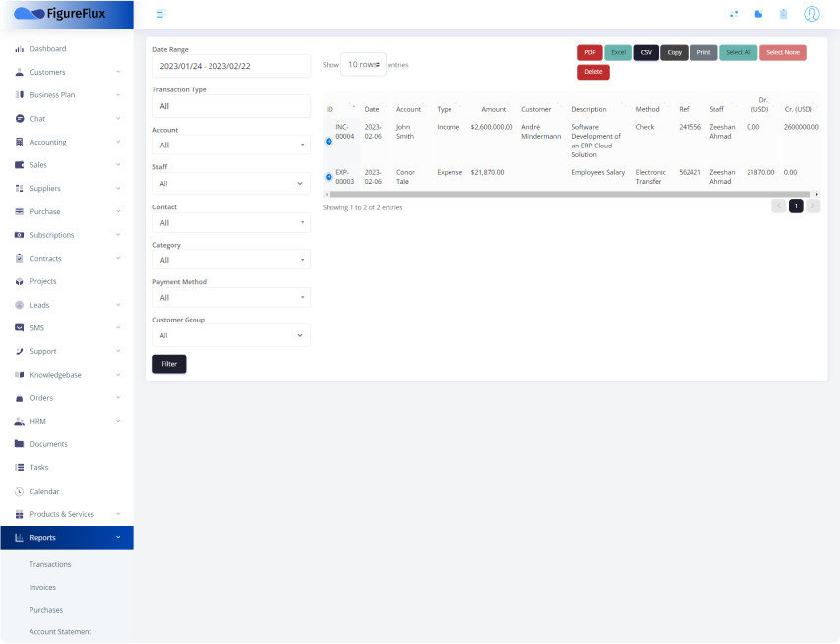Click the Support phone icon
The width and height of the screenshot is (840, 644).
(x=20, y=351)
